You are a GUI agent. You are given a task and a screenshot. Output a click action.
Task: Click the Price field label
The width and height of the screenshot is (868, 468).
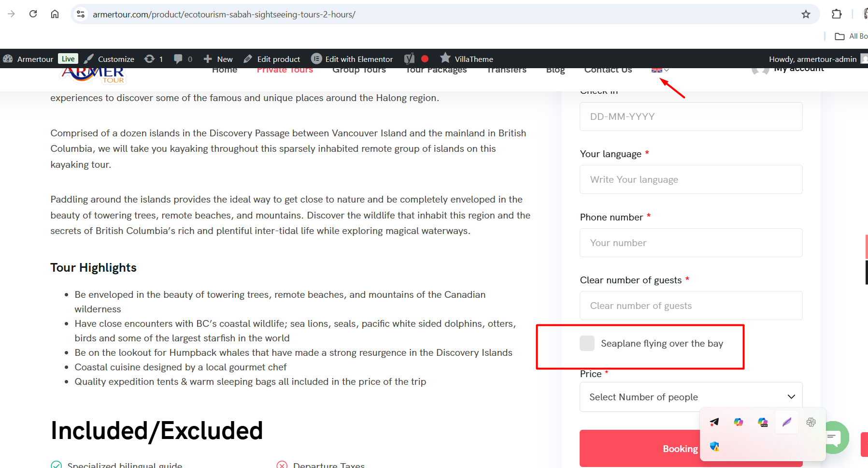pos(591,374)
